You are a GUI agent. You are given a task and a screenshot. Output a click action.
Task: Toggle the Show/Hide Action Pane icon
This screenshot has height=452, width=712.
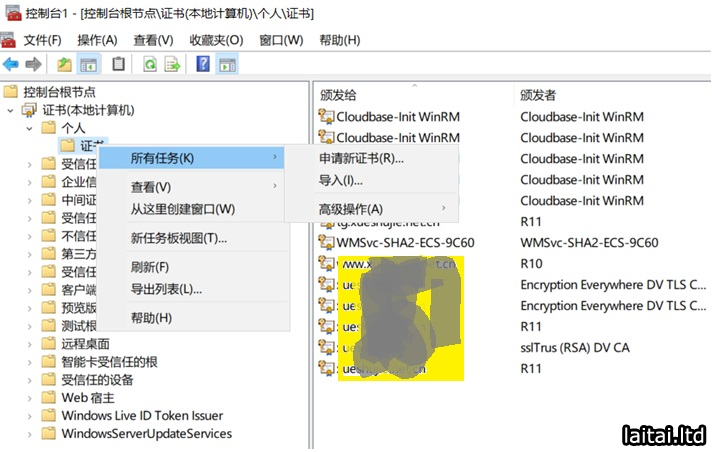click(228, 64)
